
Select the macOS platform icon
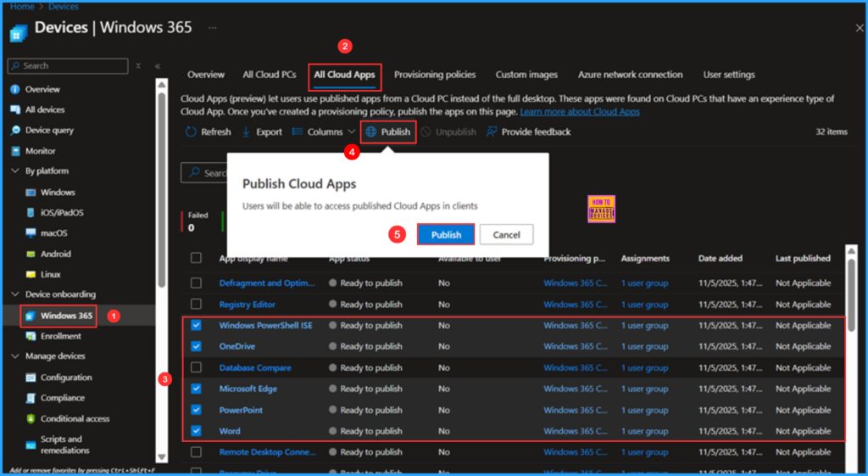pyautogui.click(x=31, y=233)
